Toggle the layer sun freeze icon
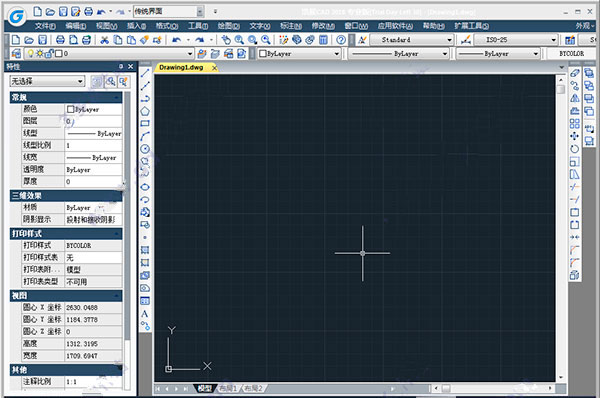Viewport: 600px width, 398px height. click(39, 54)
